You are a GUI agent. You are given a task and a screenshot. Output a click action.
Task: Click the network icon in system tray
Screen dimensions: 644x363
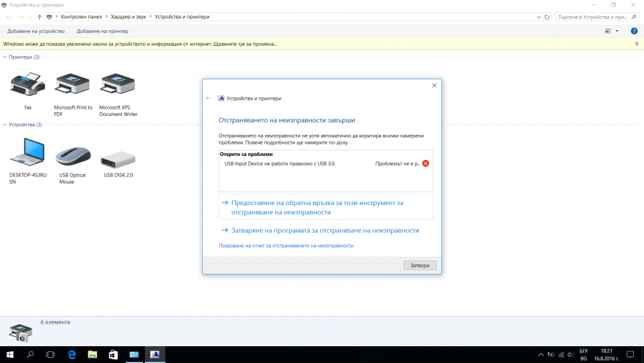coord(561,355)
